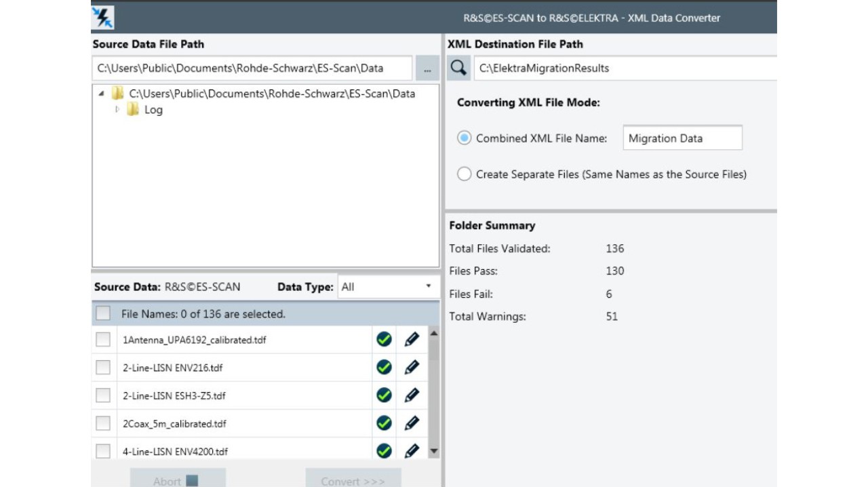
Task: Select file name 2-Line-LISN ENV216.tdf
Action: (x=173, y=368)
